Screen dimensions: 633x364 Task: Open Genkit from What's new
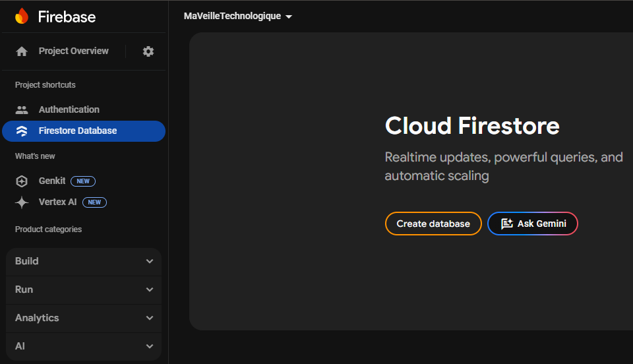pyautogui.click(x=52, y=181)
